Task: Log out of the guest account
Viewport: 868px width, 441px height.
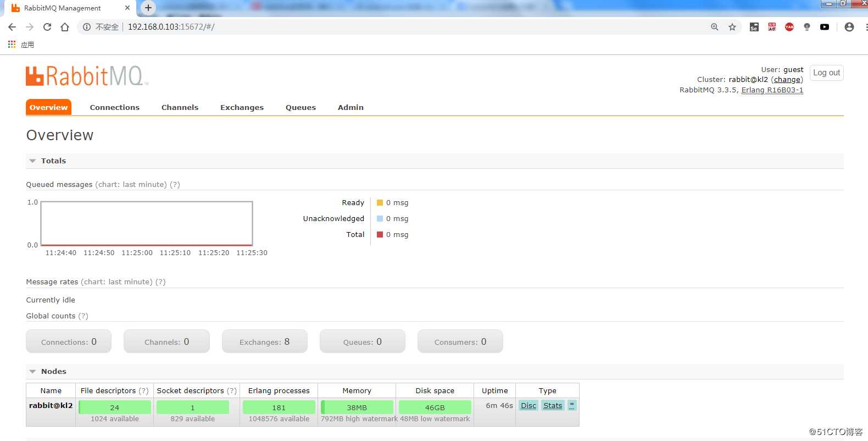Action: 826,73
